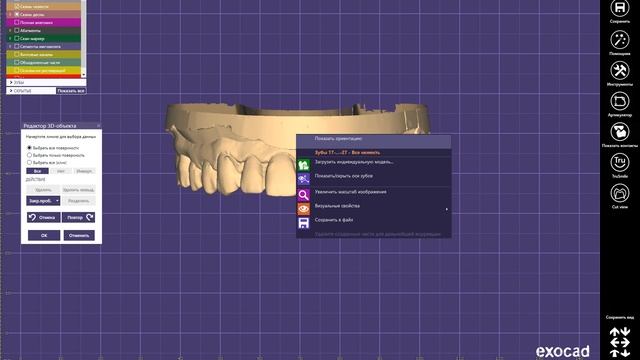Screen dimensions: 640x360
Task: Toggle checkbox for the purple implant segments layer
Action: coord(17,47)
